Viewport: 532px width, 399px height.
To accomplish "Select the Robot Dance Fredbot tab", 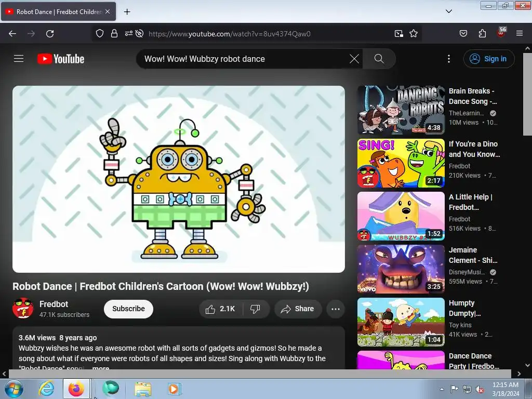I will click(58, 11).
